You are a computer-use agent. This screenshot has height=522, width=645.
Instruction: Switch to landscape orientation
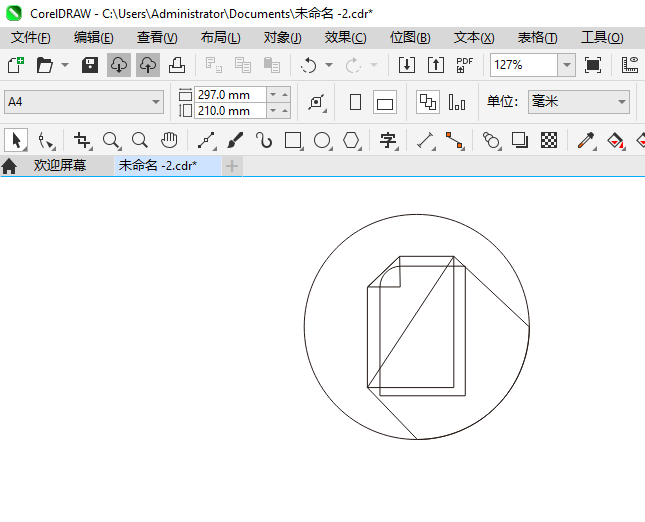tap(385, 102)
